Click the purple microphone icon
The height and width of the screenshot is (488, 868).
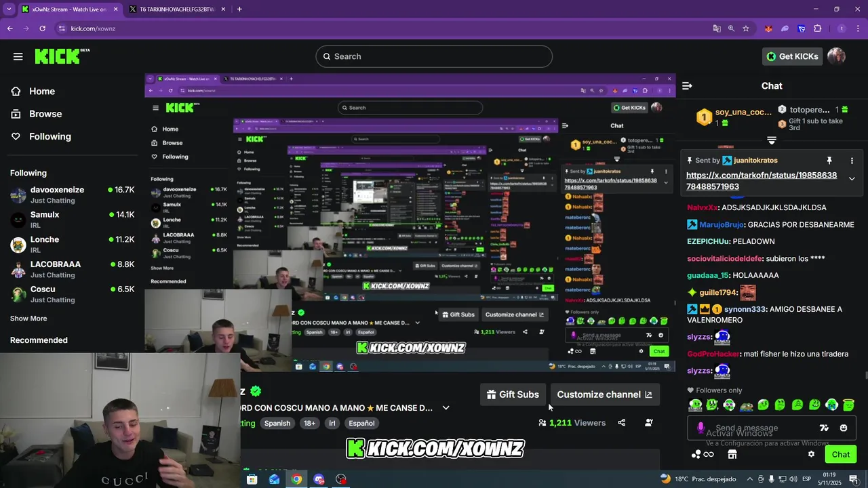(x=701, y=428)
